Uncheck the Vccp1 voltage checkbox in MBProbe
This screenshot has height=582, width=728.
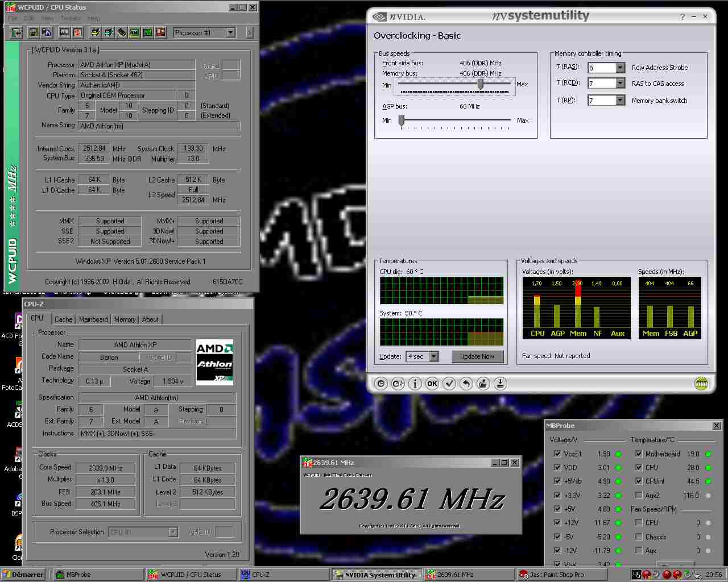click(x=557, y=454)
